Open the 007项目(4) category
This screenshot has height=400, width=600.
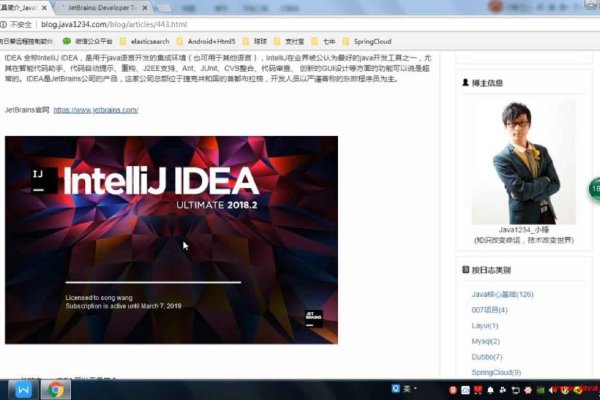489,310
